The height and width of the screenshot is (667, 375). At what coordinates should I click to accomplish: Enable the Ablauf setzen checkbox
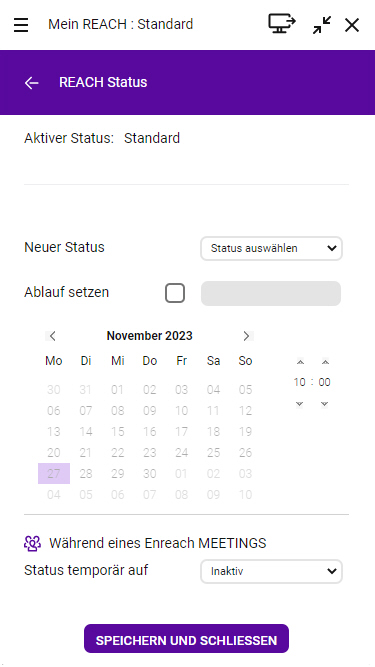pos(175,293)
